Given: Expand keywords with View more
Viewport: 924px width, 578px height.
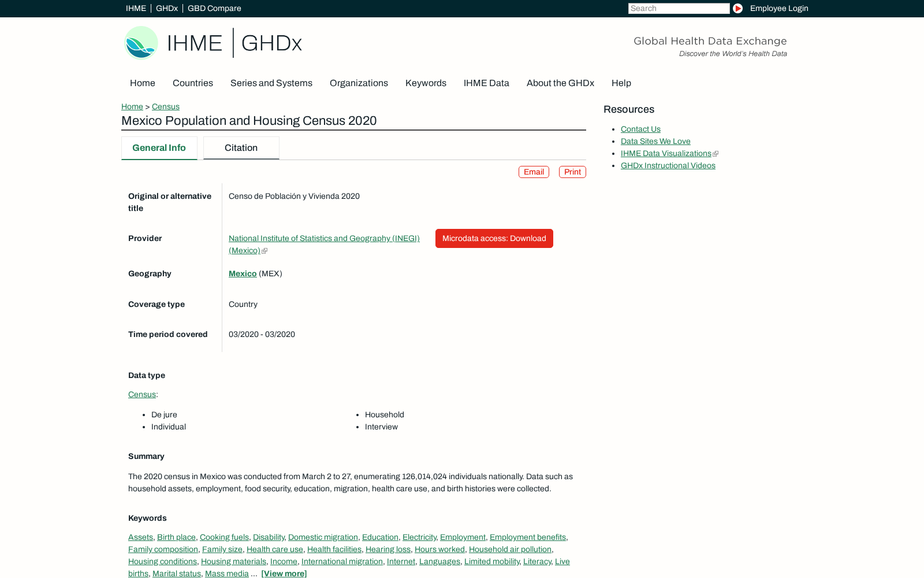Looking at the screenshot, I should (284, 573).
